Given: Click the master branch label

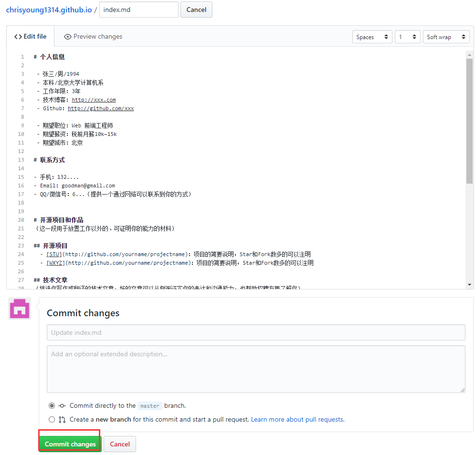Looking at the screenshot, I should (149, 406).
